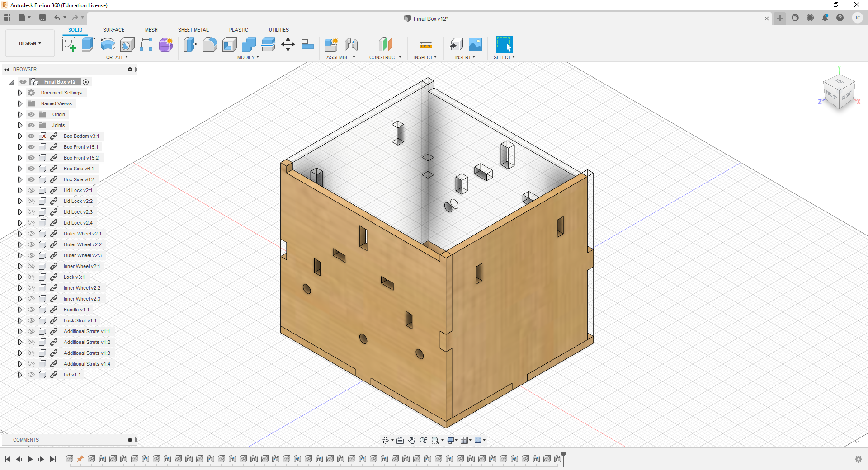Expand the Lock v3:1 tree node

coord(20,277)
